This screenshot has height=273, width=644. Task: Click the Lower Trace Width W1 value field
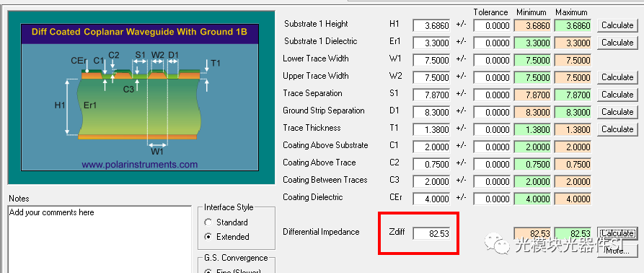coord(432,60)
